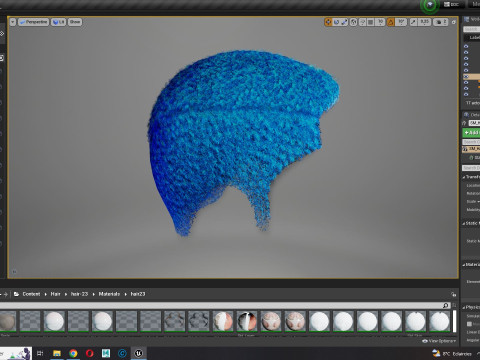
Task: Toggle the orange rotation snap angle icon
Action: pos(391,22)
